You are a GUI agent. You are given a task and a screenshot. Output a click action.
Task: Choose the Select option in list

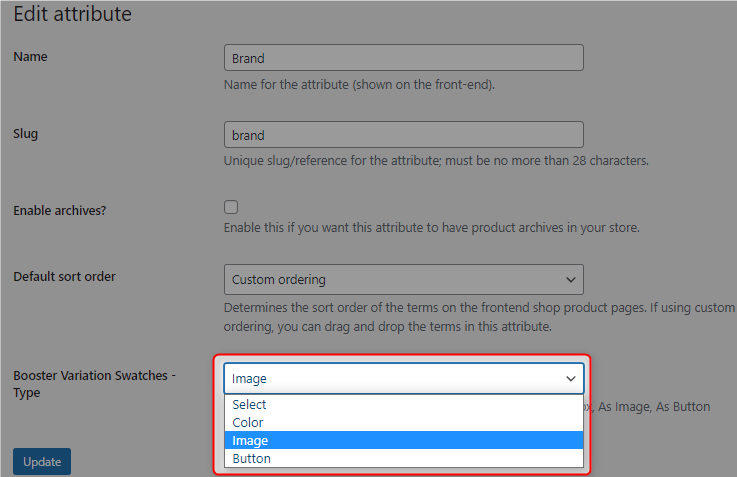click(404, 404)
